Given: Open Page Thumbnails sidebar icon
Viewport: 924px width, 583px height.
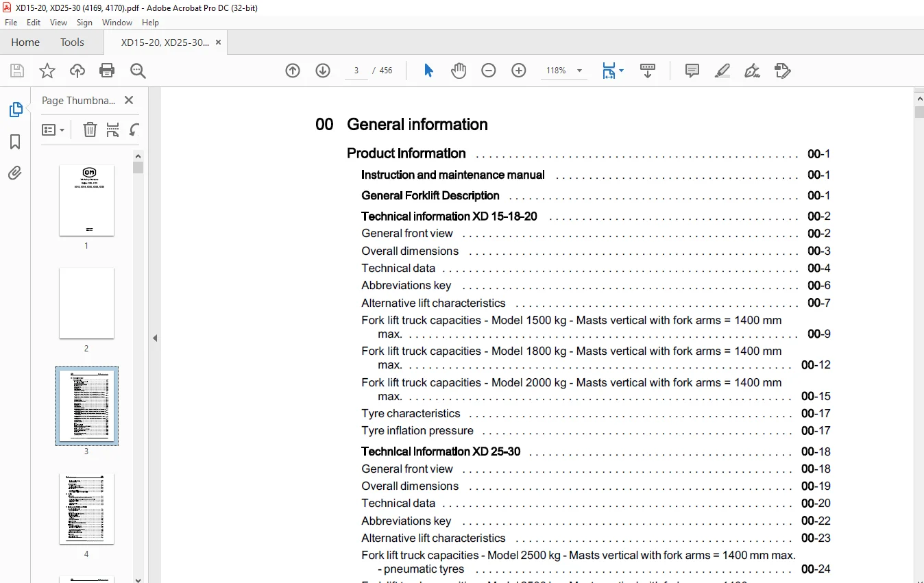Looking at the screenshot, I should pyautogui.click(x=15, y=110).
